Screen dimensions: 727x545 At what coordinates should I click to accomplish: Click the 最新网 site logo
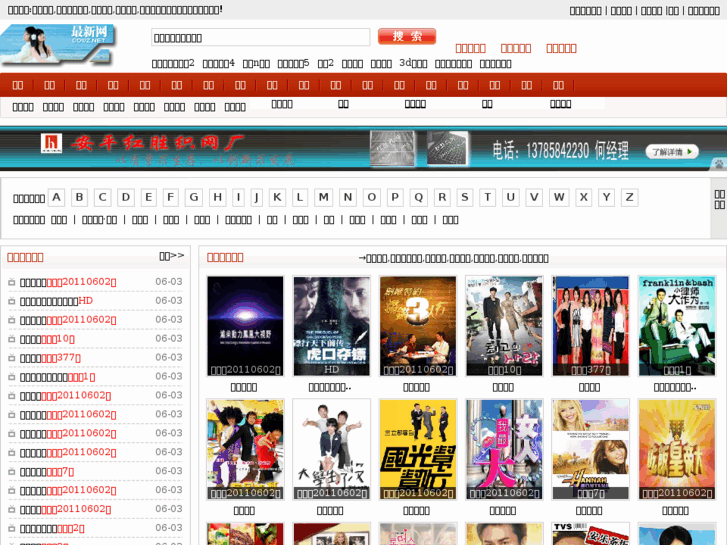57,44
